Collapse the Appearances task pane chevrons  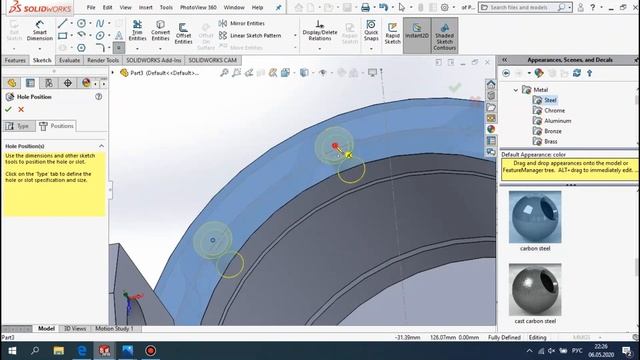click(x=504, y=60)
